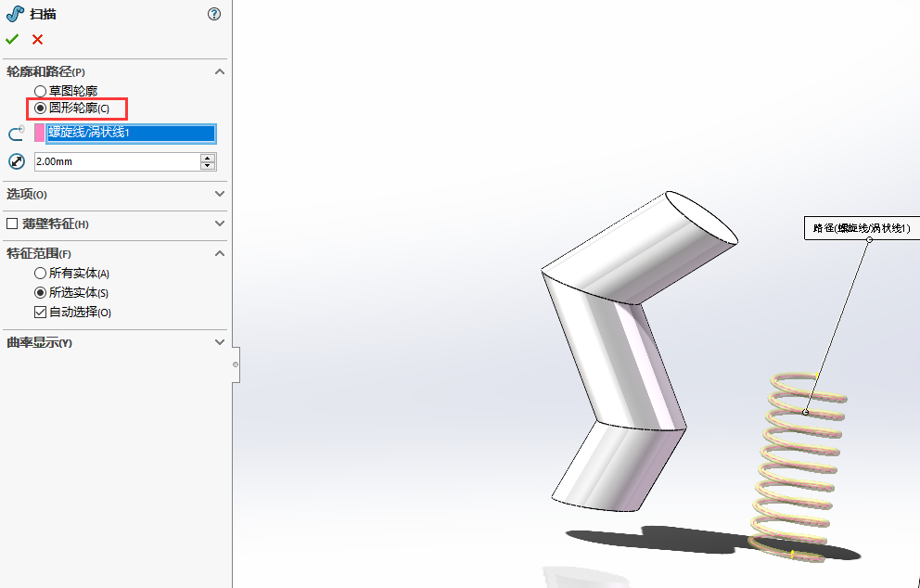Screen dimensions: 920x588
Task: Collapse the 特征范围 section
Action: [x=220, y=253]
